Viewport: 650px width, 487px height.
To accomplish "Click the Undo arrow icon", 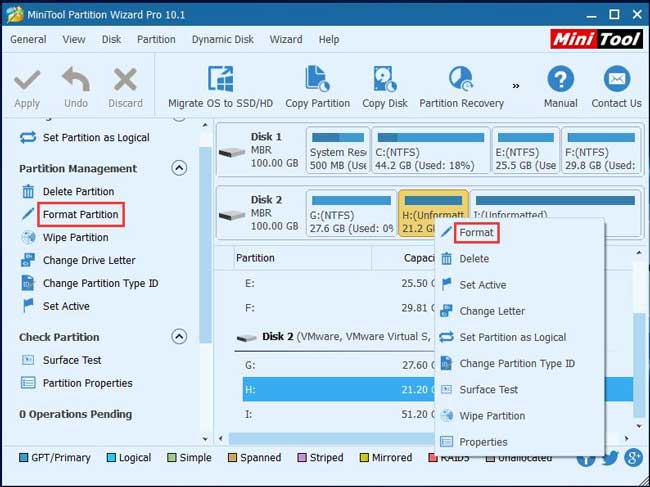I will (76, 80).
